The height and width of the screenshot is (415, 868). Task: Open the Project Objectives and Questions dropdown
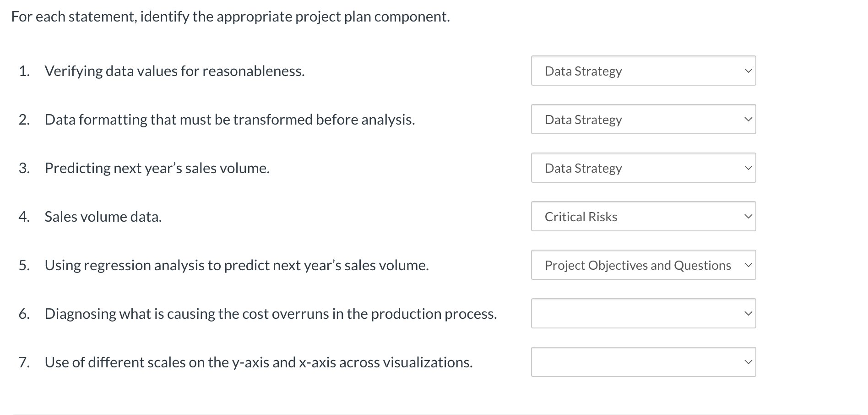[x=643, y=265]
